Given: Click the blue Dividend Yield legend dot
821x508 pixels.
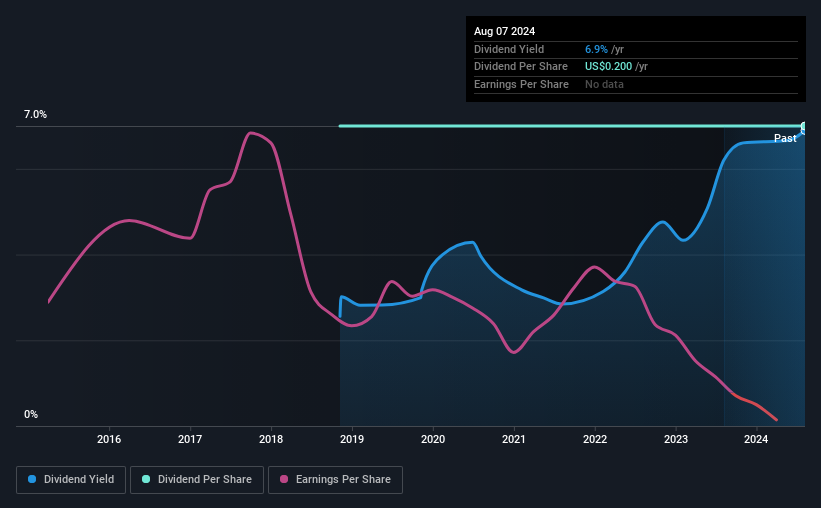Looking at the screenshot, I should [32, 479].
